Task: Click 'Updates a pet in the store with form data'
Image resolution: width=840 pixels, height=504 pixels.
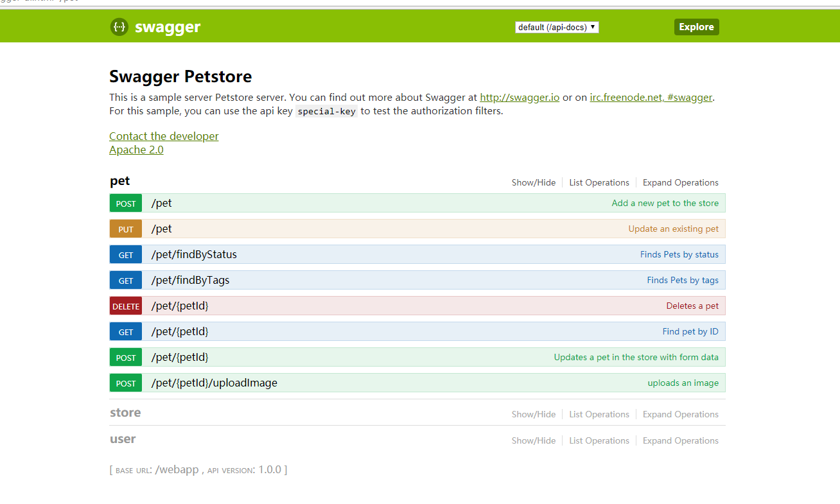Action: (x=636, y=357)
